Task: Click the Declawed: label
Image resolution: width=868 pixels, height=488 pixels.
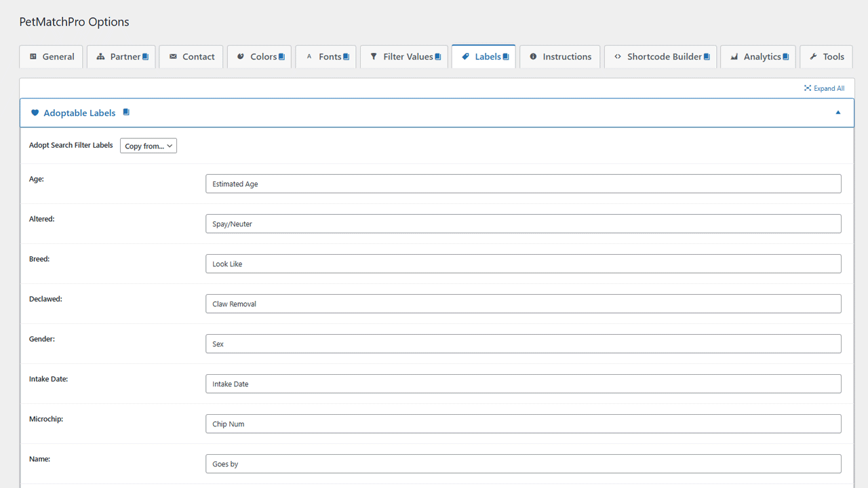Action: [x=45, y=299]
